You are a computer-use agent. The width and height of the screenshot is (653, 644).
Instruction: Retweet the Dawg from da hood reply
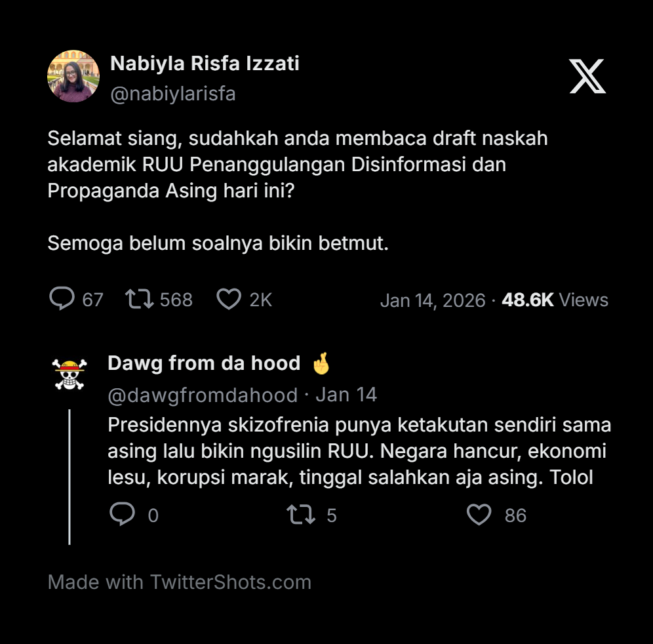301,515
